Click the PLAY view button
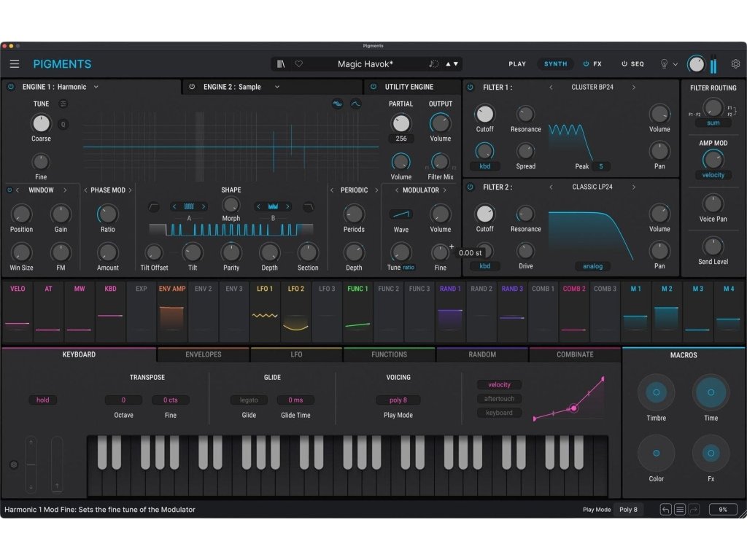The height and width of the screenshot is (560, 747). pos(517,64)
